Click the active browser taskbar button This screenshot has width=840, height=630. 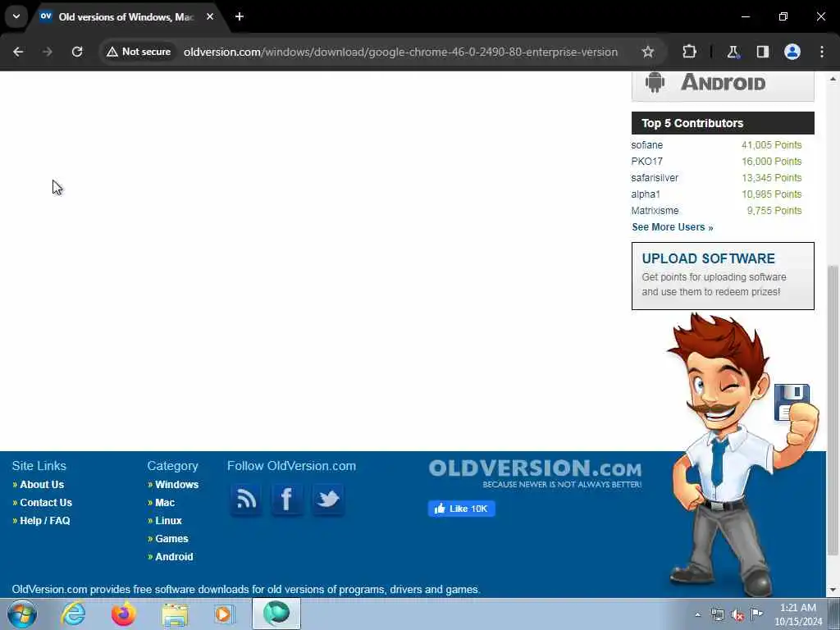[276, 614]
